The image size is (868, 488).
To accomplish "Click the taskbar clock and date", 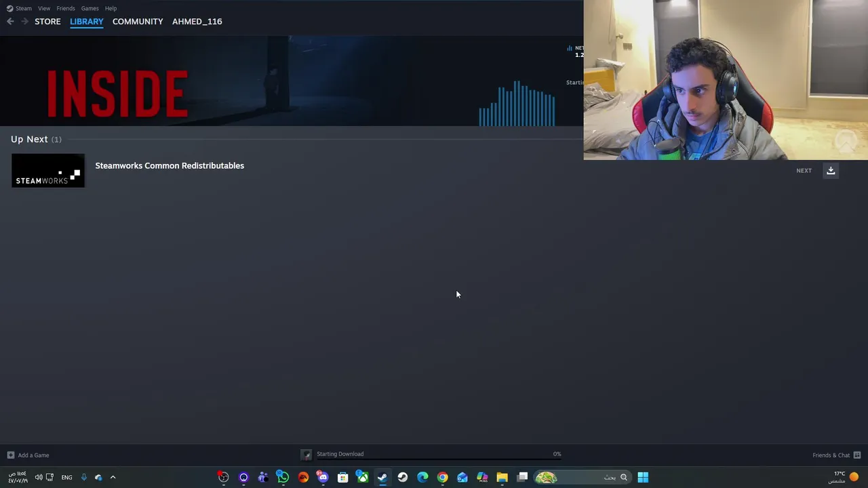I will (18, 477).
